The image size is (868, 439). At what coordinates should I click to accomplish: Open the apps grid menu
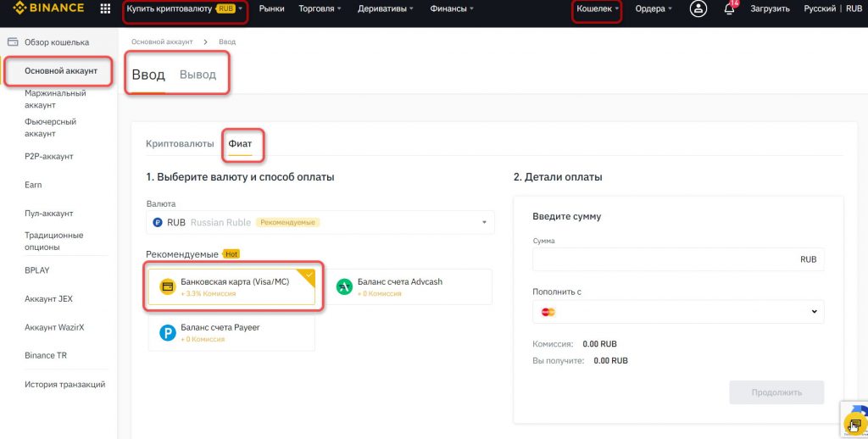point(105,8)
